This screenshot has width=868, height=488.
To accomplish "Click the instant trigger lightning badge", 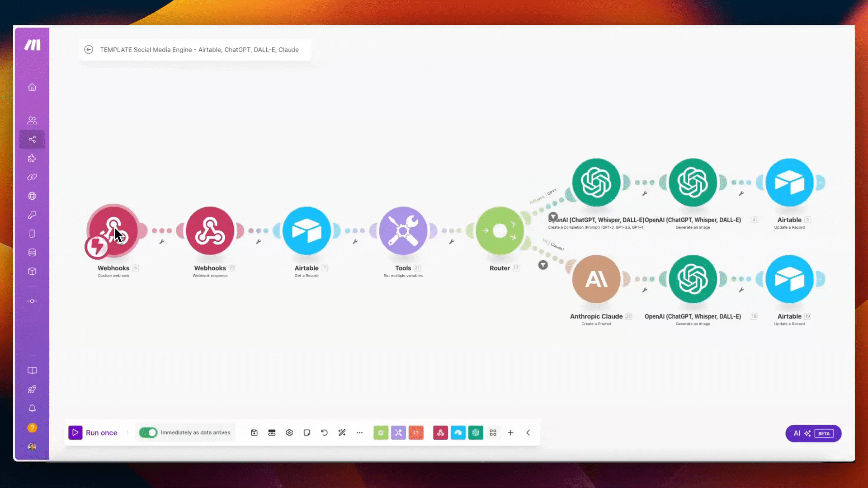I will pos(96,247).
